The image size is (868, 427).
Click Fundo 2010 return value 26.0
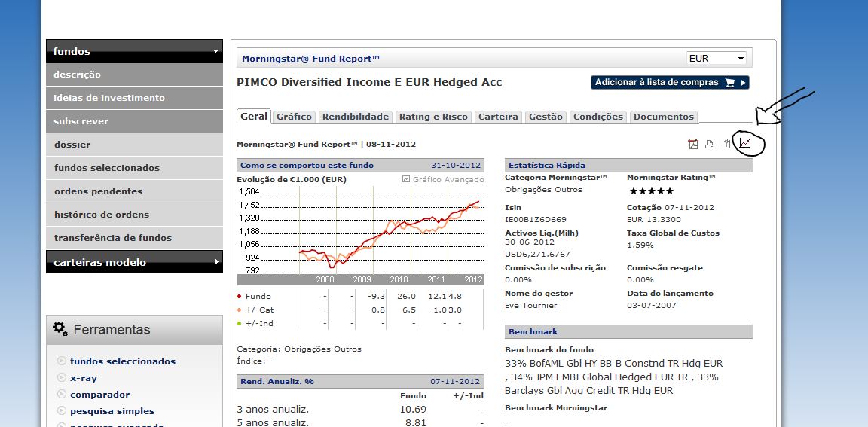[x=406, y=297]
